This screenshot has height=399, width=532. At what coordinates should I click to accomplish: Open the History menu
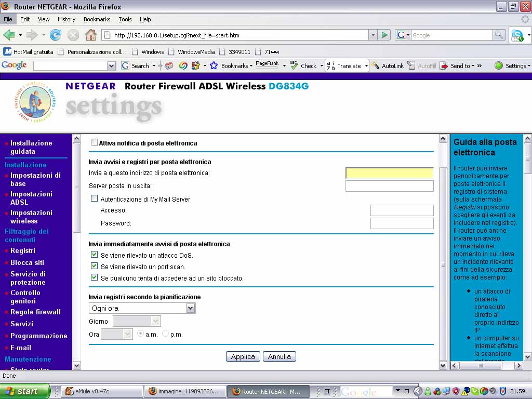(66, 19)
